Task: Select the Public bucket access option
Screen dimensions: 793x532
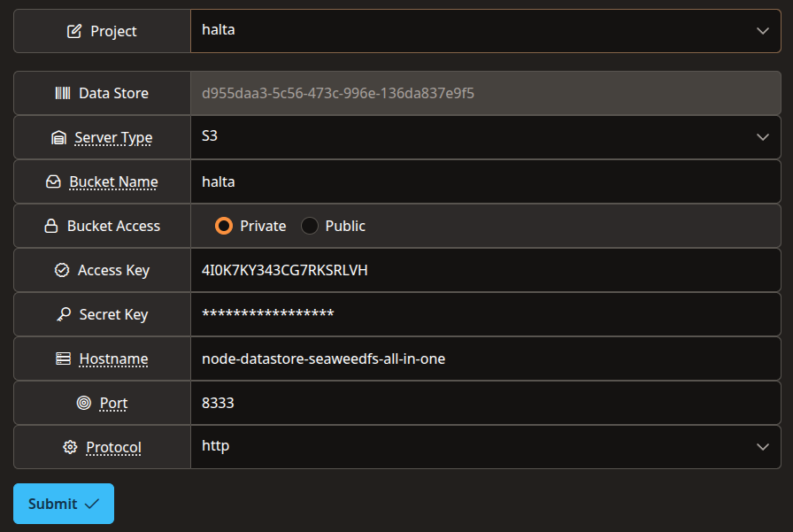Action: pos(310,226)
